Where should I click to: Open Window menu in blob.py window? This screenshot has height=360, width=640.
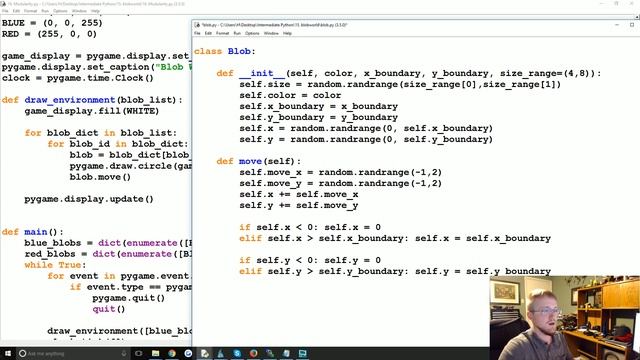coord(271,33)
